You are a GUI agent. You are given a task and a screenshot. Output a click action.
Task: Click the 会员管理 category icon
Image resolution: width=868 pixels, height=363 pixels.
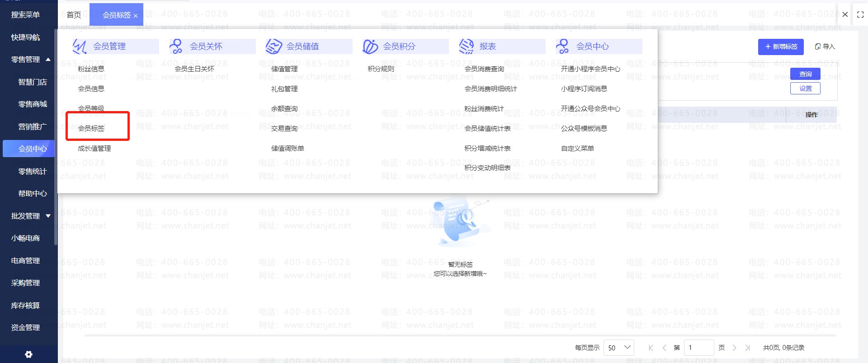80,47
